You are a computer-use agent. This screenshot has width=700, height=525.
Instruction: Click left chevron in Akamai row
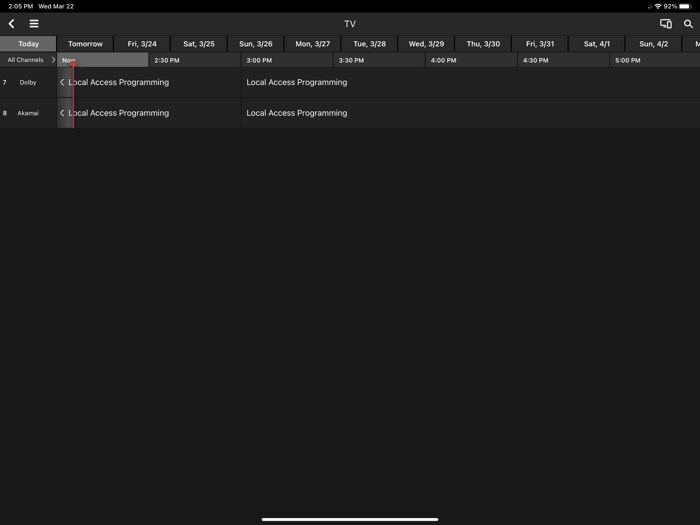click(62, 113)
